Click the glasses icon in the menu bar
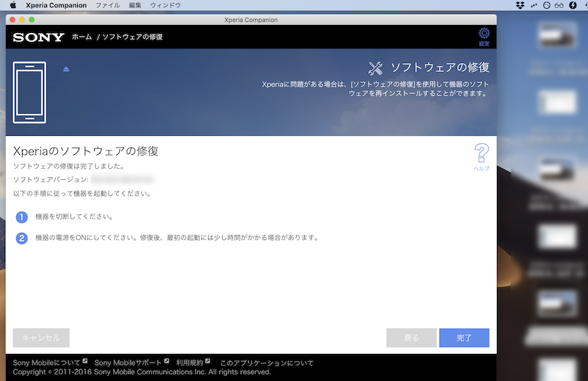 [559, 5]
